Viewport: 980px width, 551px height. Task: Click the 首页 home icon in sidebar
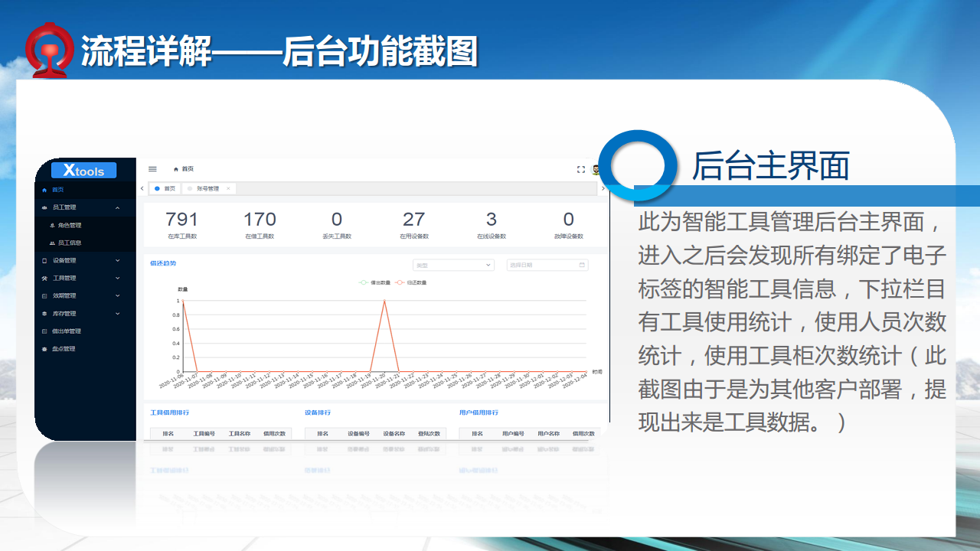[44, 190]
